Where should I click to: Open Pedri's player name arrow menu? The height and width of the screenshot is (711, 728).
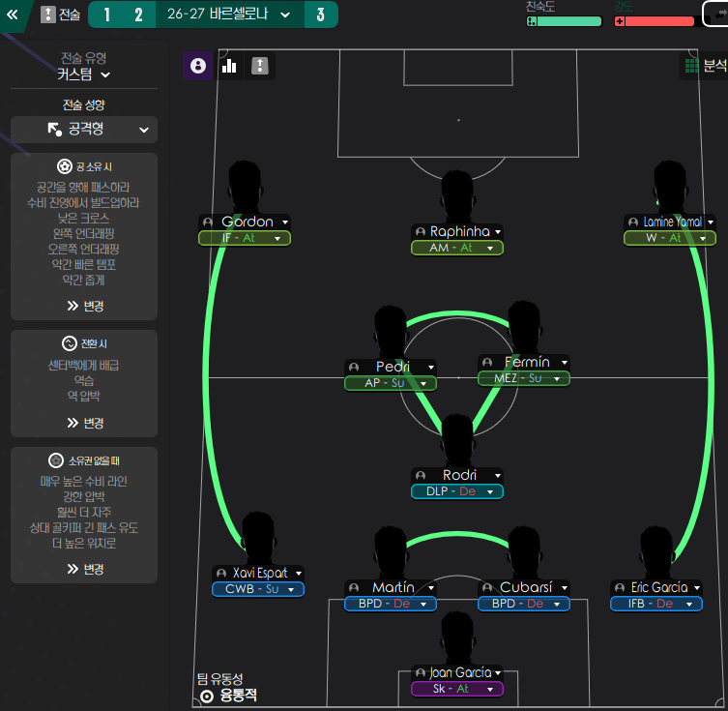(431, 367)
